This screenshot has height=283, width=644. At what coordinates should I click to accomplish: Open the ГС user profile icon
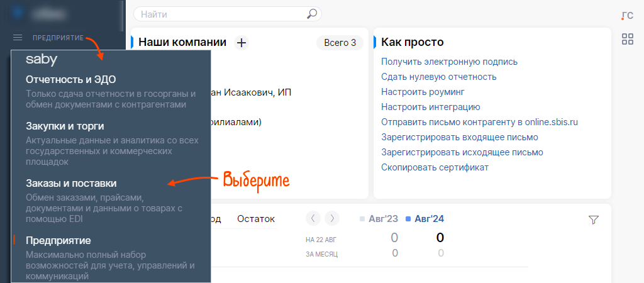(x=627, y=16)
